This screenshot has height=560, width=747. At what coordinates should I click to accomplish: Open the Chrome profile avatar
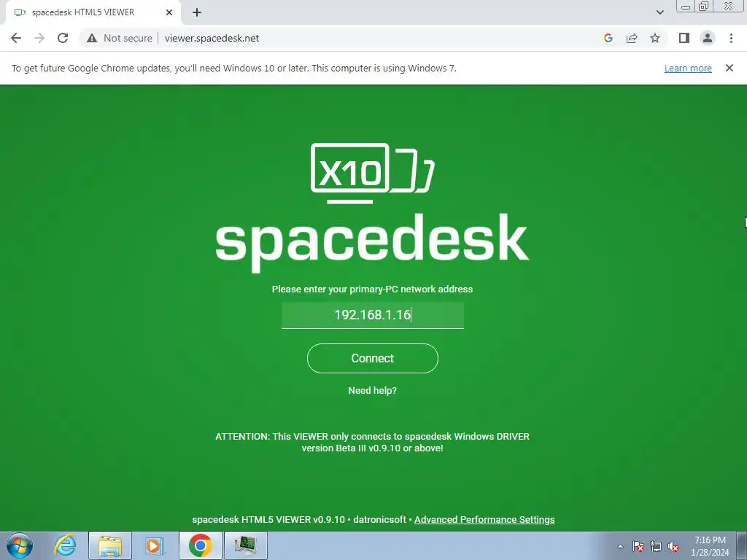[708, 38]
